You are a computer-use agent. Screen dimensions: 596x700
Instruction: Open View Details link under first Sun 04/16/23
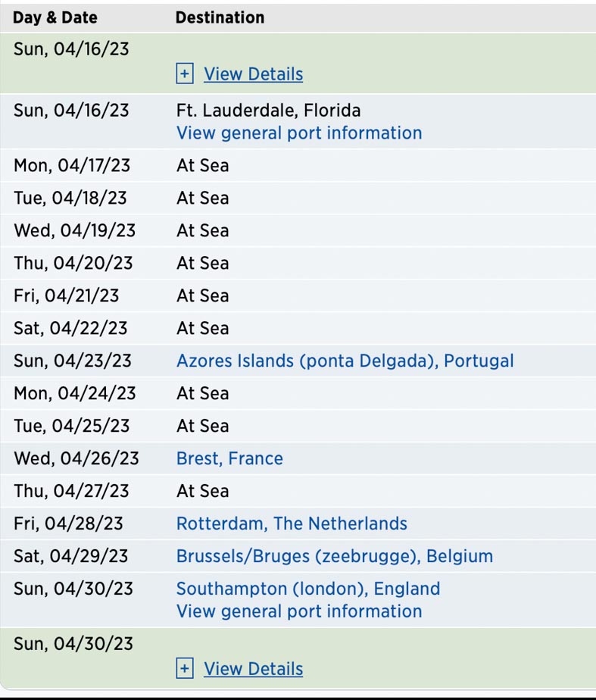click(x=254, y=74)
